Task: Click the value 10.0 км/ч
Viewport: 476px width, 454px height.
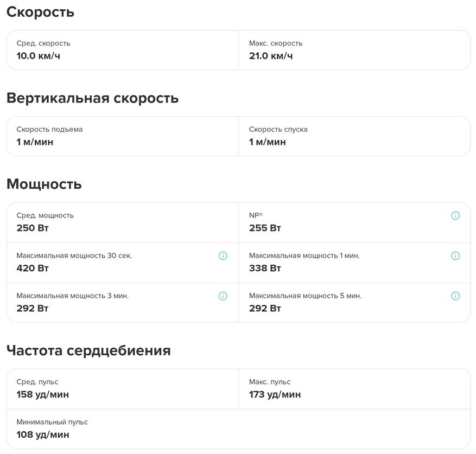Action: pos(38,56)
